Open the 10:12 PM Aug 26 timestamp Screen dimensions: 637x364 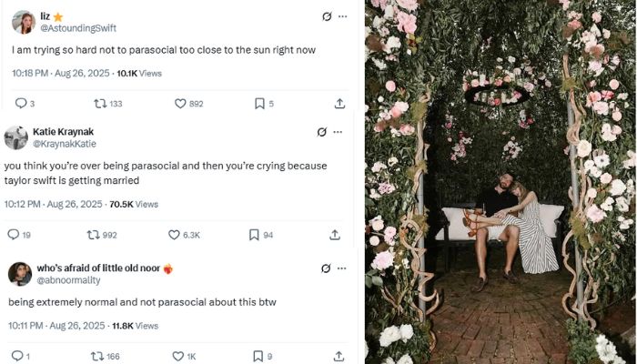(53, 205)
